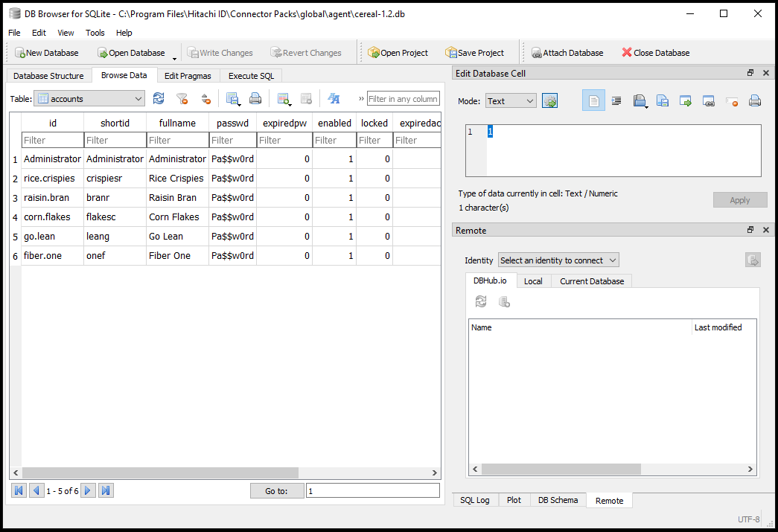778x532 pixels.
Task: Refresh the accounts table data
Action: tap(159, 99)
